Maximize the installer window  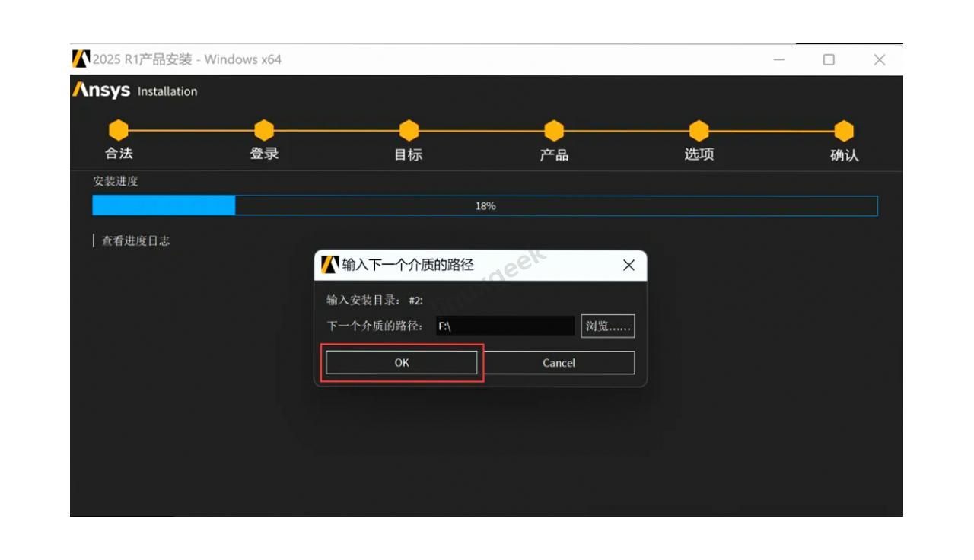829,59
